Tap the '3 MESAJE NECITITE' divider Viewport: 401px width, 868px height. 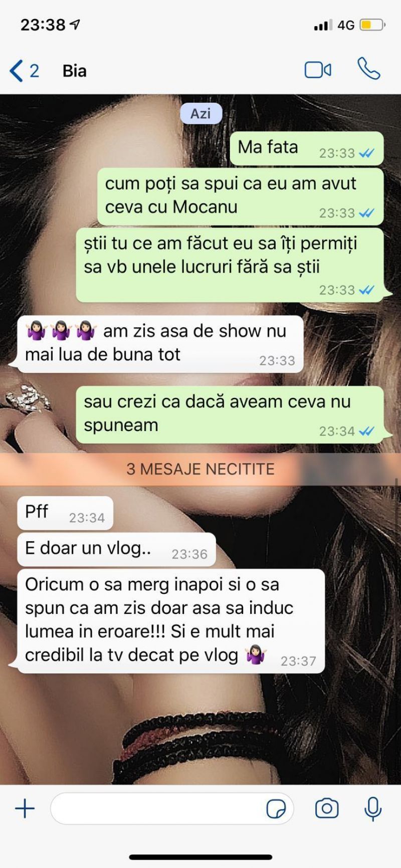[200, 469]
